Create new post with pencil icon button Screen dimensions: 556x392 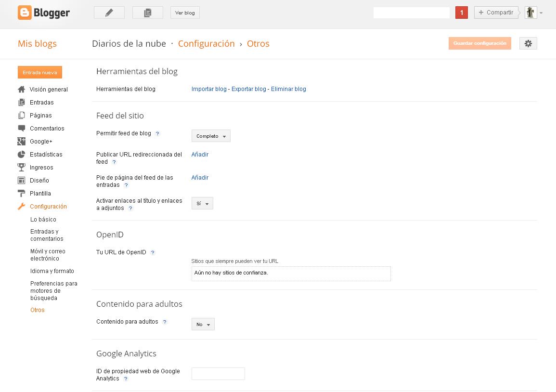(109, 13)
